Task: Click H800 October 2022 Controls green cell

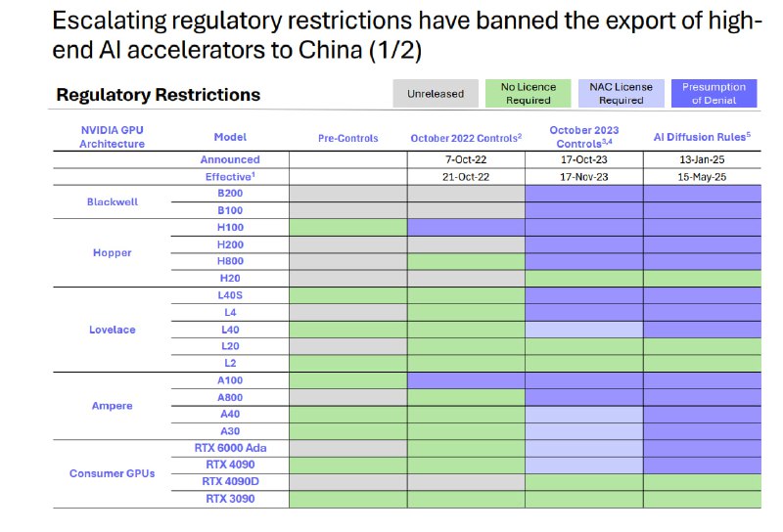Action: click(466, 261)
